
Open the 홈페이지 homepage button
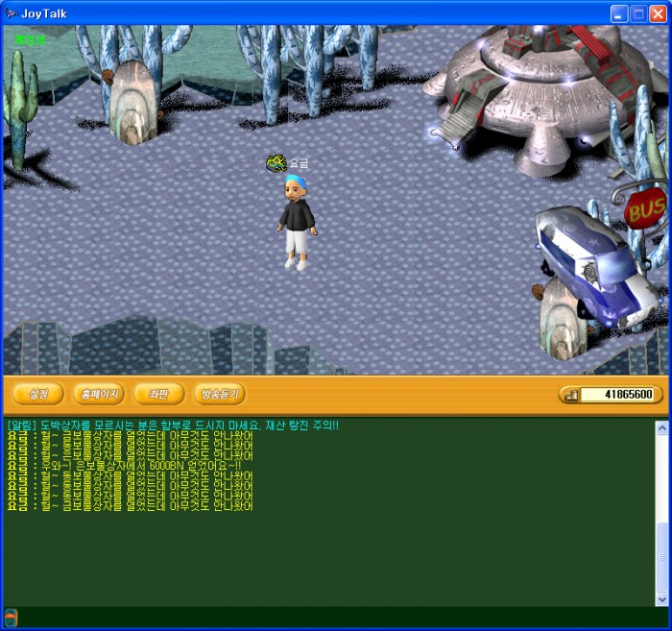pos(99,394)
